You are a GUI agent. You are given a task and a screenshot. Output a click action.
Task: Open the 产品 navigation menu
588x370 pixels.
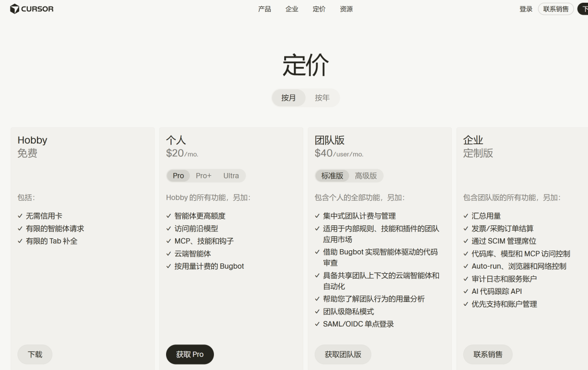point(265,9)
